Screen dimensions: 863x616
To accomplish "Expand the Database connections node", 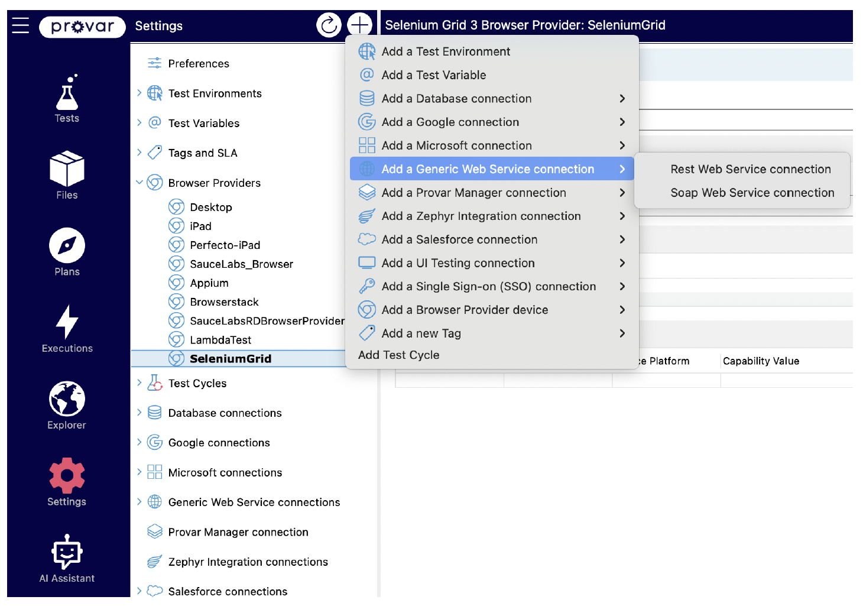I will tap(139, 412).
